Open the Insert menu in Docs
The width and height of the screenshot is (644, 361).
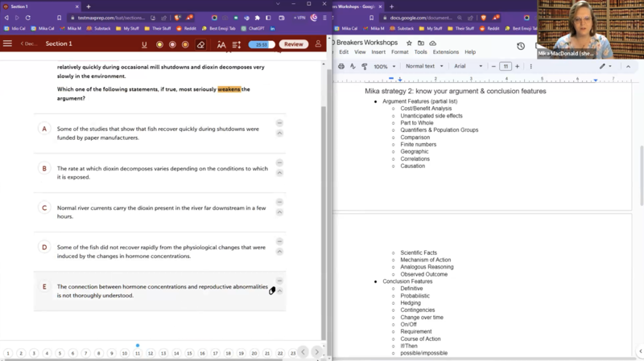[378, 52]
